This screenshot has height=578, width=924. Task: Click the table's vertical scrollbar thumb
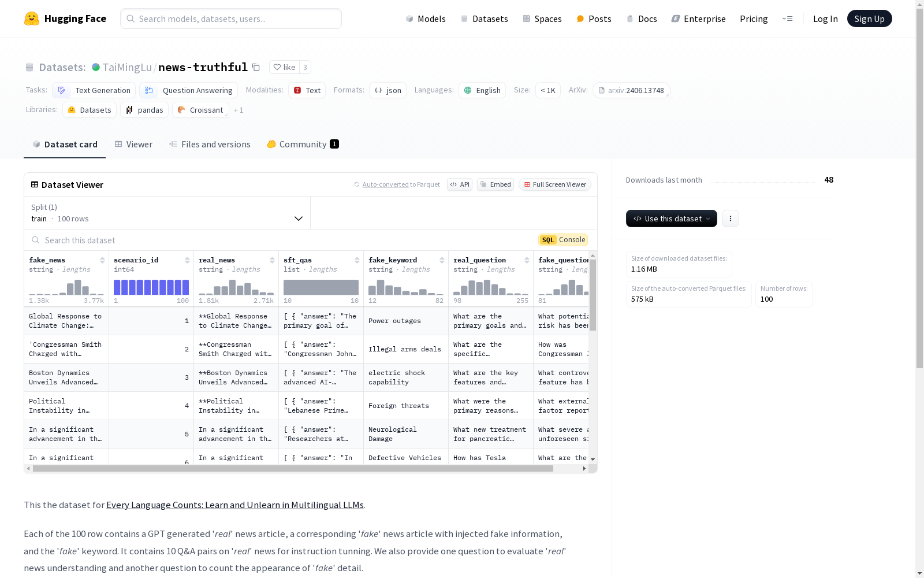pos(593,295)
